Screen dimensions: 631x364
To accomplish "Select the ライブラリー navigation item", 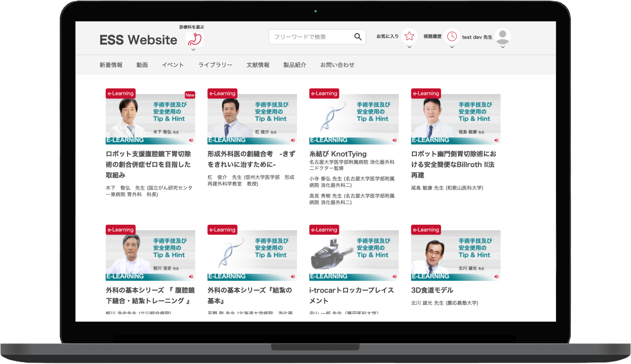I will click(x=215, y=65).
